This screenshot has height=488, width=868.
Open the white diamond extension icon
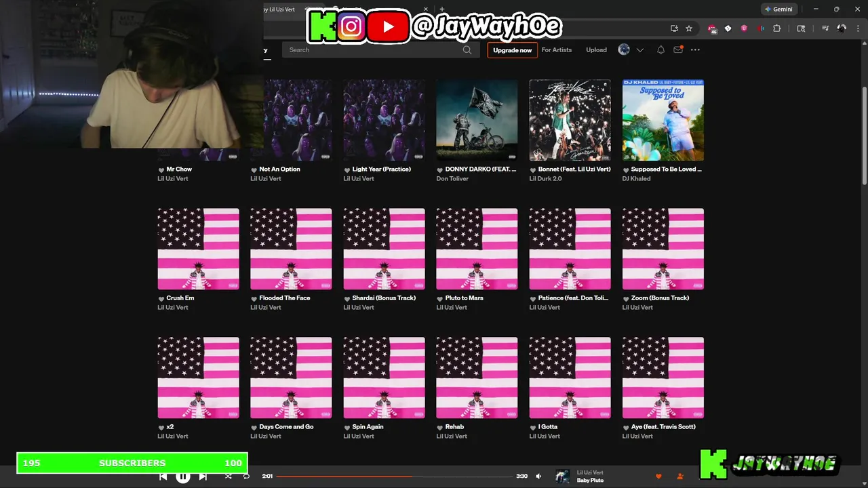pos(728,28)
